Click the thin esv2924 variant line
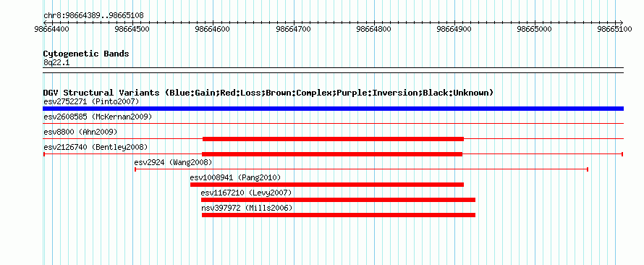This screenshot has height=265, width=644. [361, 169]
